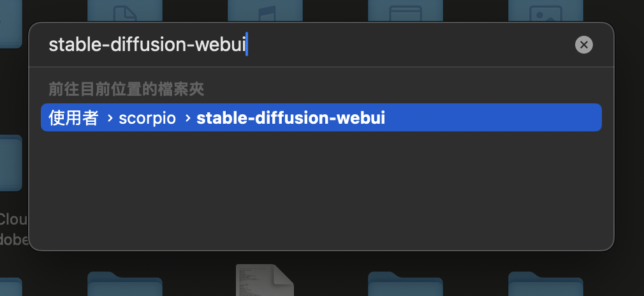Click the bottom-right folder icon below the dialog
The image size is (644, 296).
545,285
